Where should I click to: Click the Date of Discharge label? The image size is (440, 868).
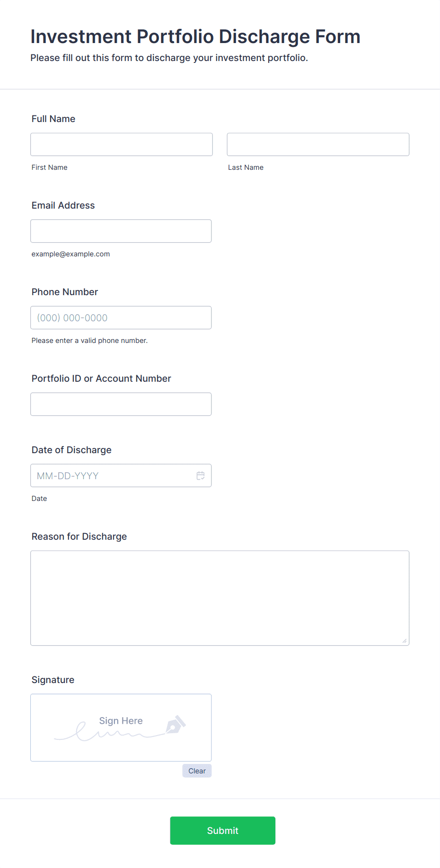tap(71, 450)
